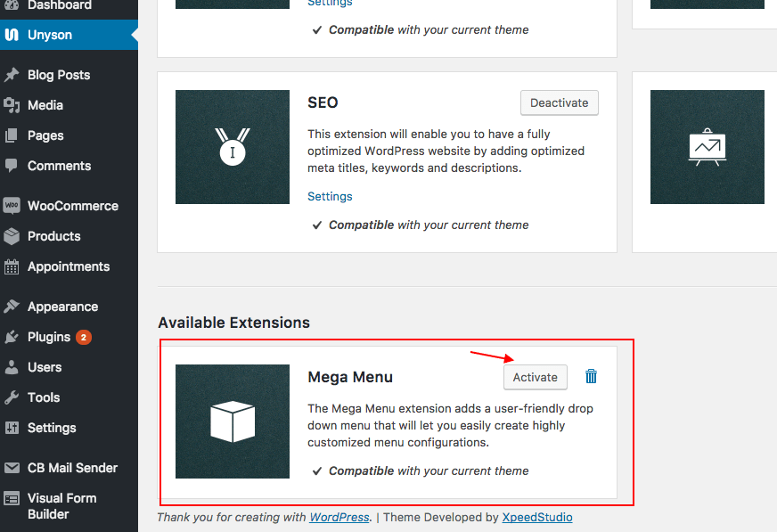Click the Dashboard gauge icon
The image size is (777, 532).
tap(12, 5)
